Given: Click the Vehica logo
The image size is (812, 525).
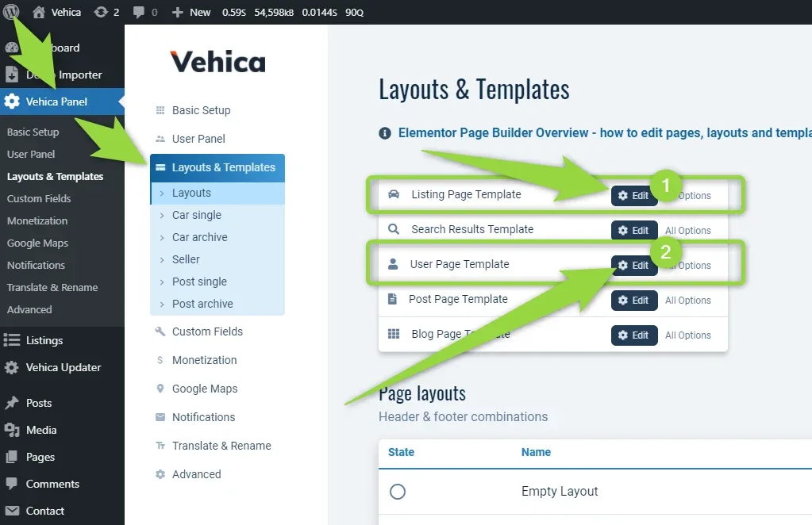Looking at the screenshot, I should 218,62.
